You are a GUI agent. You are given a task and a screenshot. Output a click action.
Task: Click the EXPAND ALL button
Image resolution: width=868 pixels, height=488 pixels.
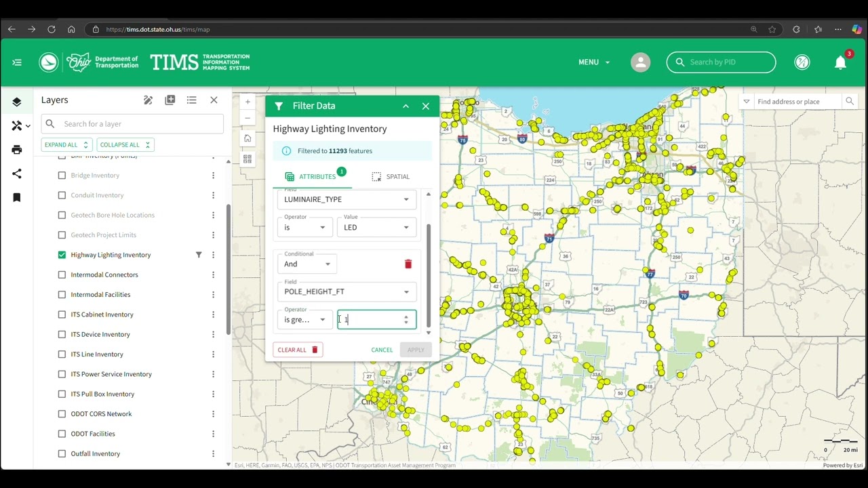click(x=66, y=144)
